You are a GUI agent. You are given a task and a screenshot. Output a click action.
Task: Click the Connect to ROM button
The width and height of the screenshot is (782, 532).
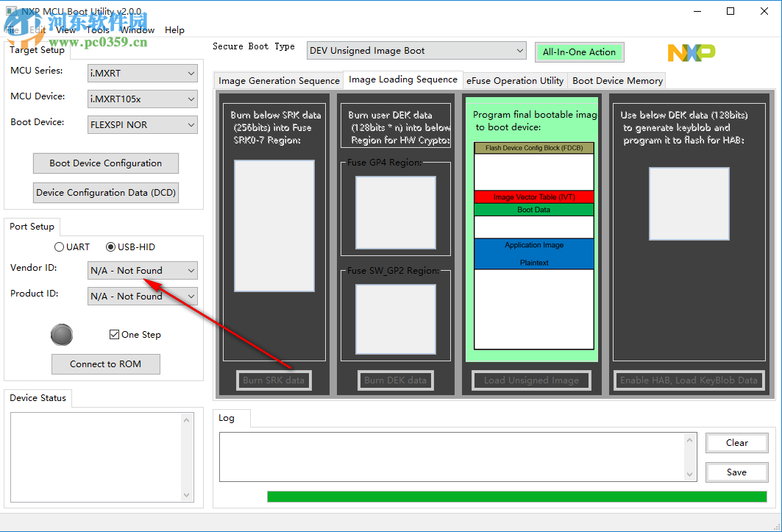(x=105, y=363)
